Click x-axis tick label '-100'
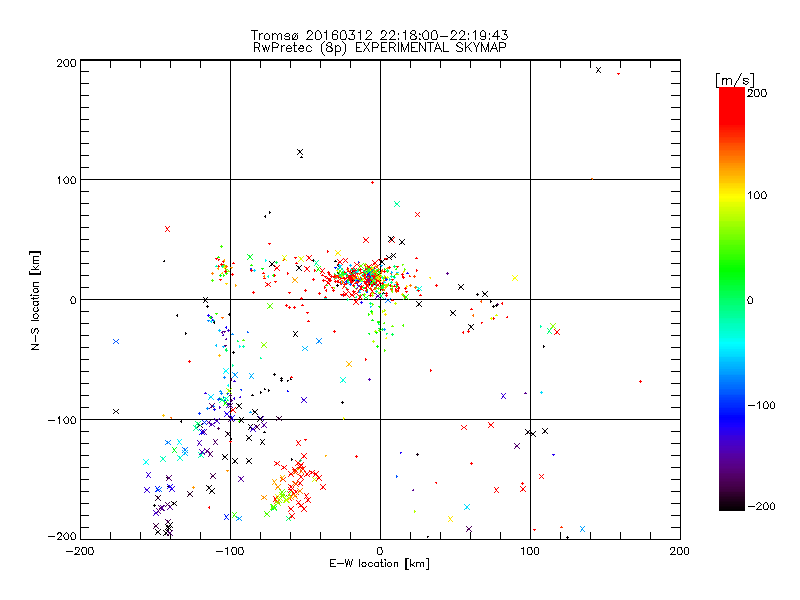Viewport: 800px width, 600px height. pyautogui.click(x=230, y=551)
